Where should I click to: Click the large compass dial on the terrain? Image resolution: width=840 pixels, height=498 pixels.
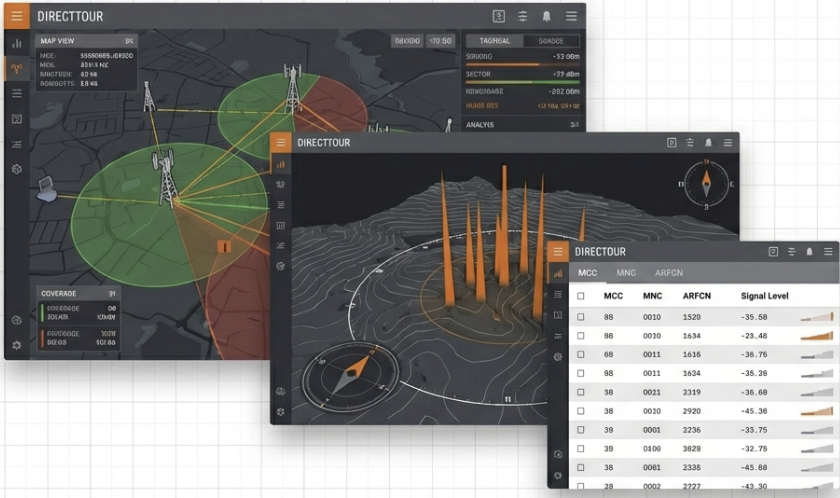(351, 378)
